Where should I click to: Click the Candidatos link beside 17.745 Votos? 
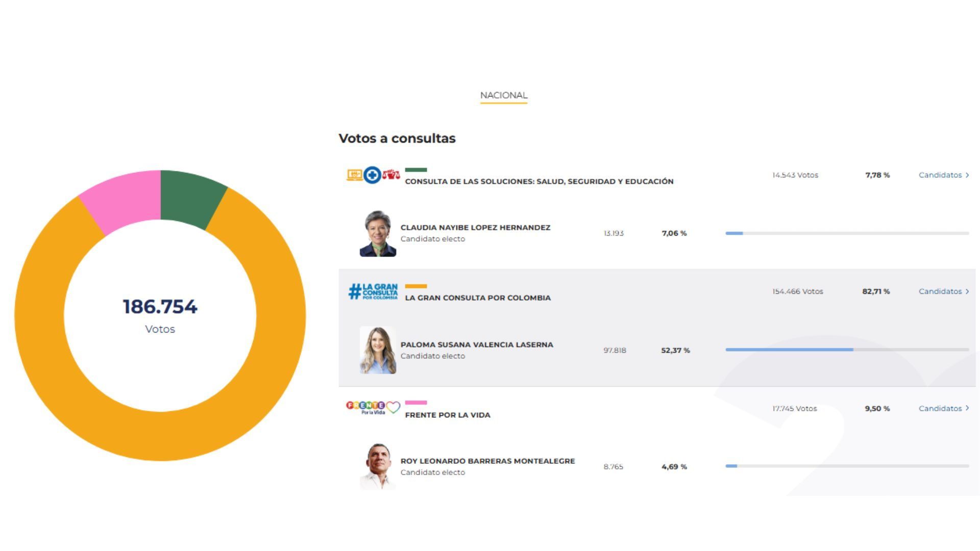(941, 408)
